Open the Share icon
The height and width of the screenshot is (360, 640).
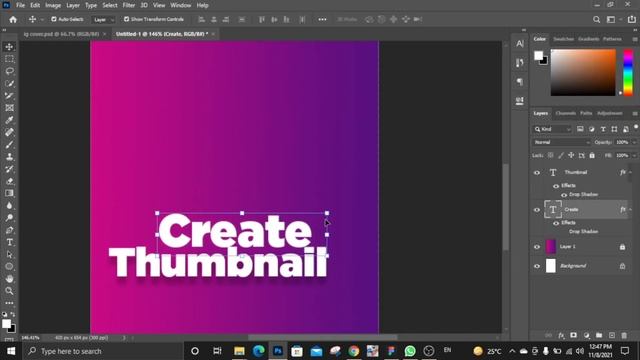(x=631, y=19)
